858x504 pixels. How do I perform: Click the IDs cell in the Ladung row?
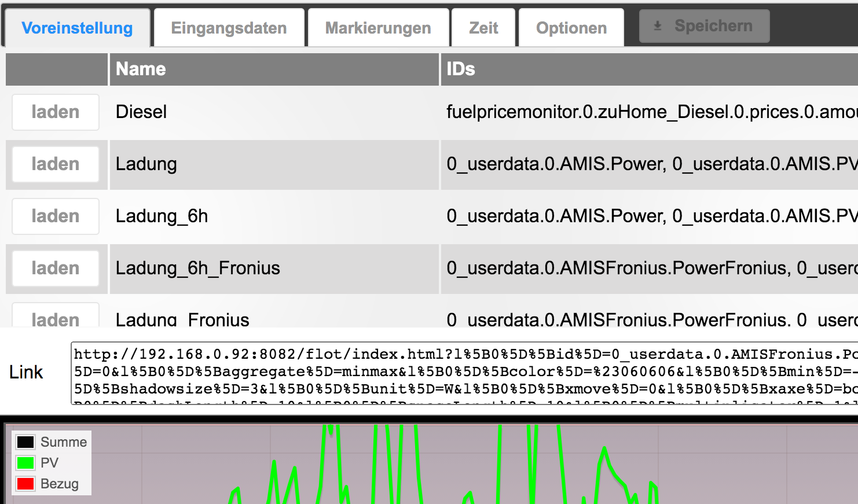[x=650, y=164]
